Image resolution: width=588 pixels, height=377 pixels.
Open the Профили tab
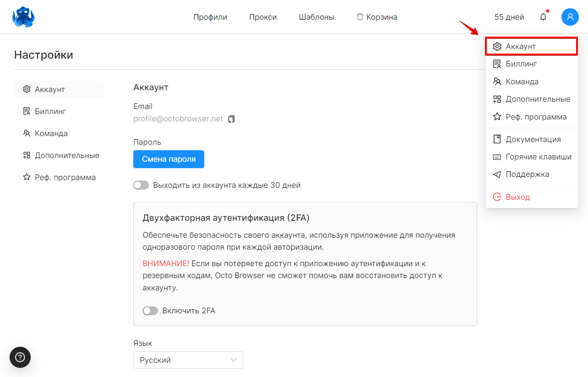(x=210, y=17)
